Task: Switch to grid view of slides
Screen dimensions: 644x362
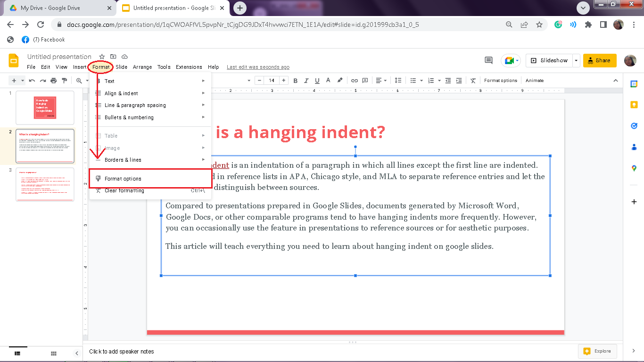Action: 54,353
